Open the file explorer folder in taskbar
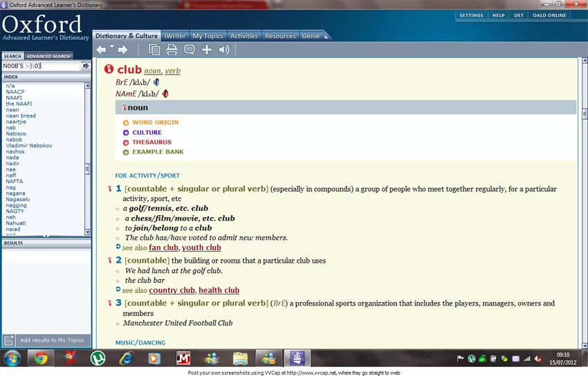The width and height of the screenshot is (588, 376). [240, 359]
